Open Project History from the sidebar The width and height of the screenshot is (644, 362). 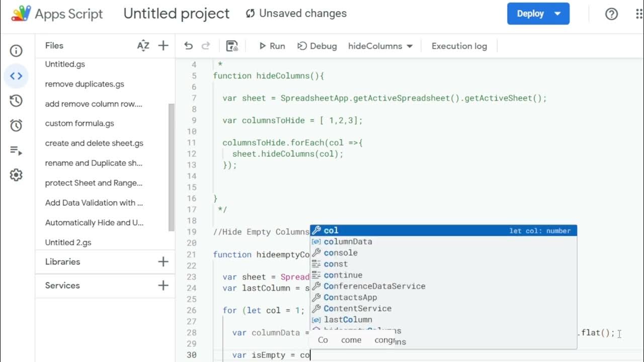point(16,101)
